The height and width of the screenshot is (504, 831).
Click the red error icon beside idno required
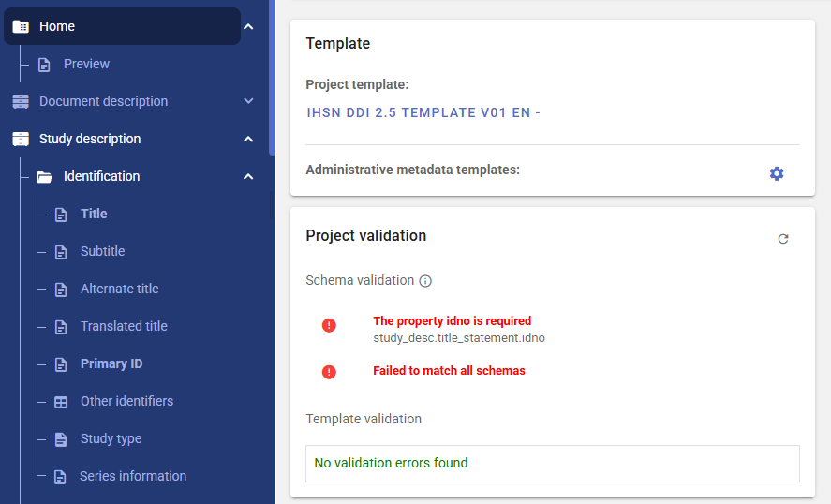[329, 325]
